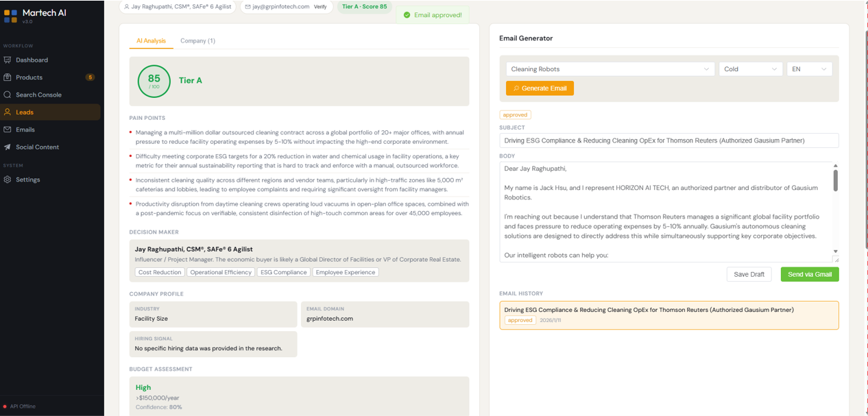Click the Employee Experience tag
This screenshot has width=868, height=416.
point(346,272)
